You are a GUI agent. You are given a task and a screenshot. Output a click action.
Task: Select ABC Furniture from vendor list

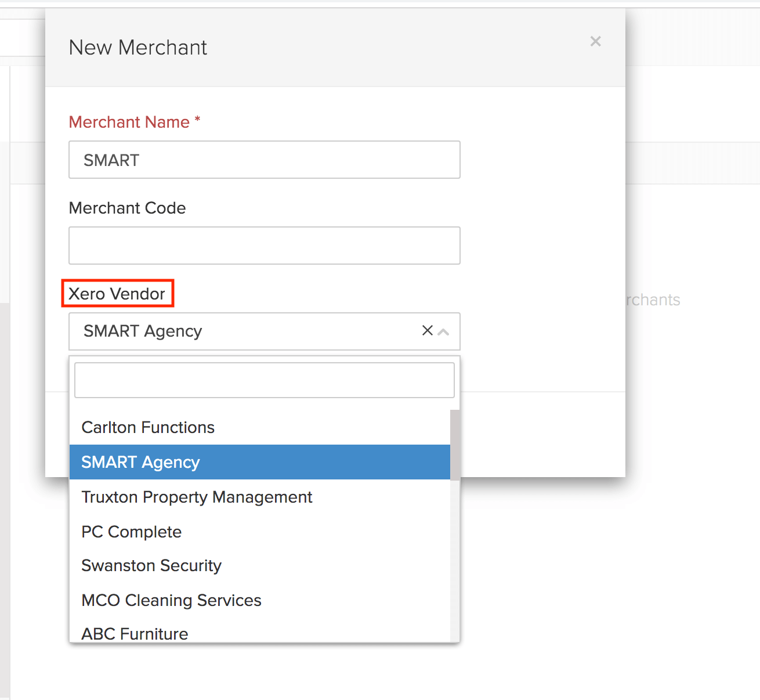(135, 633)
